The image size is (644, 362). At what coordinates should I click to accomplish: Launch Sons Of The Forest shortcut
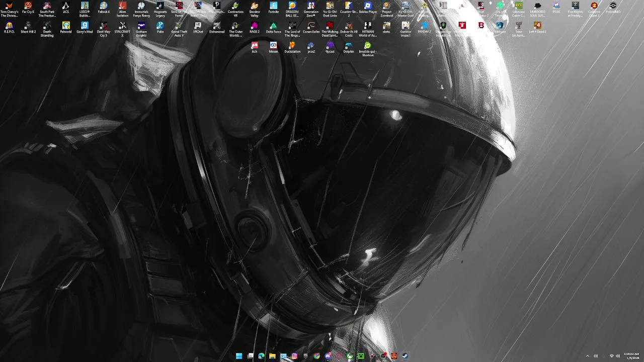pos(179,9)
